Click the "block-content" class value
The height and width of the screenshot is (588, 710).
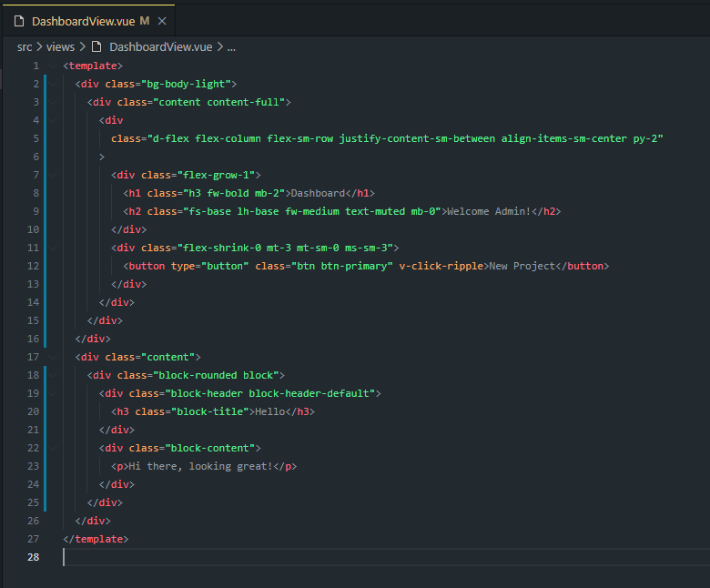coord(210,448)
